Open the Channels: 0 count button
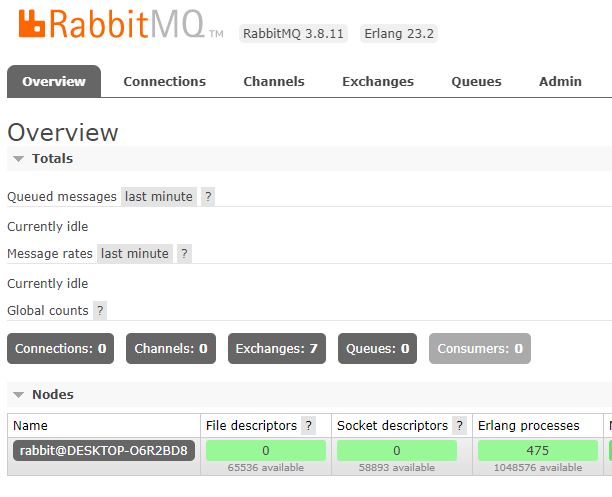The height and width of the screenshot is (497, 612). coord(171,348)
